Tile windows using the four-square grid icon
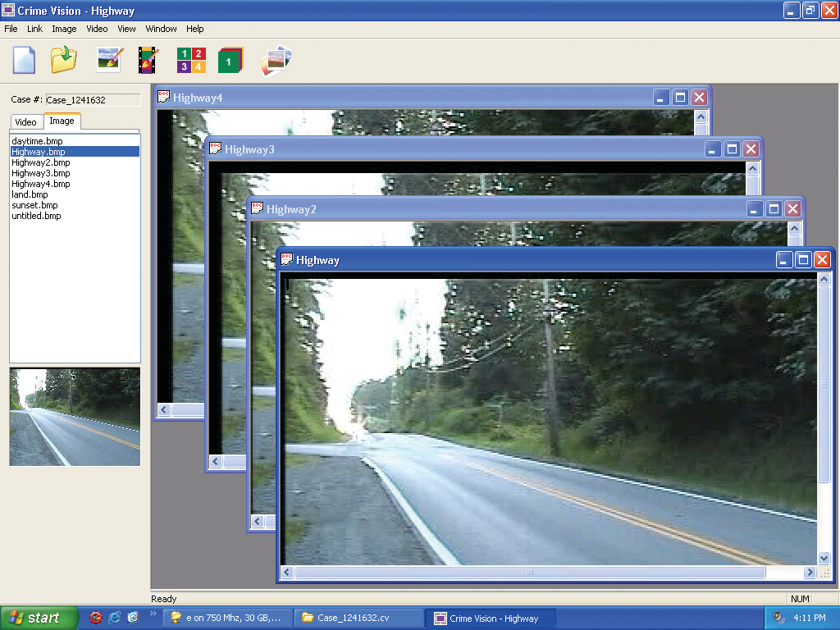The height and width of the screenshot is (630, 840). pyautogui.click(x=190, y=60)
